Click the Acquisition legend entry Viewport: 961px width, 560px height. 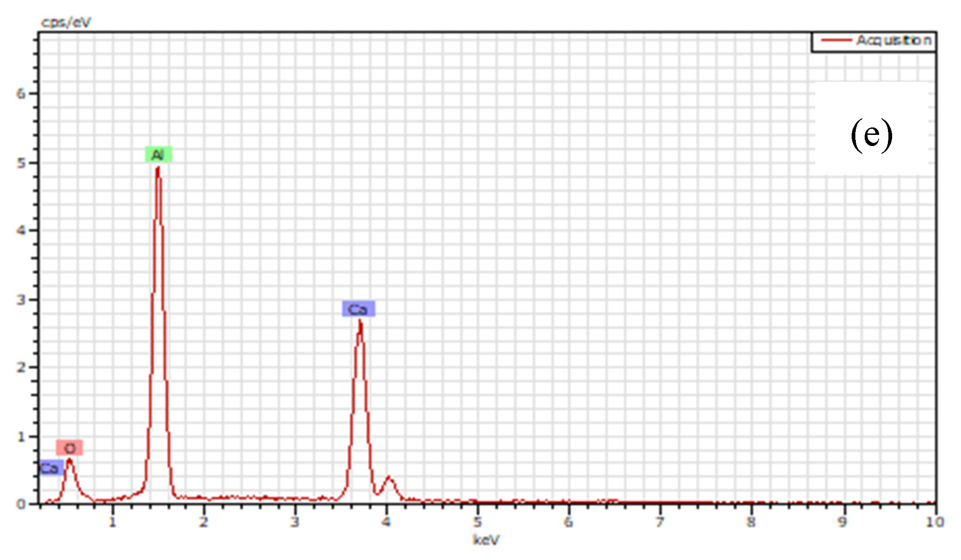pos(894,40)
